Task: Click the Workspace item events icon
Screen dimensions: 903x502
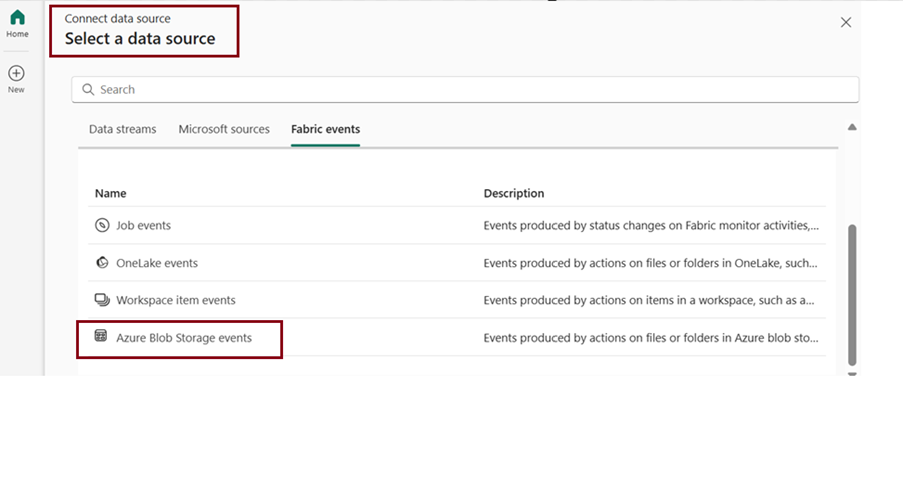Action: point(102,300)
